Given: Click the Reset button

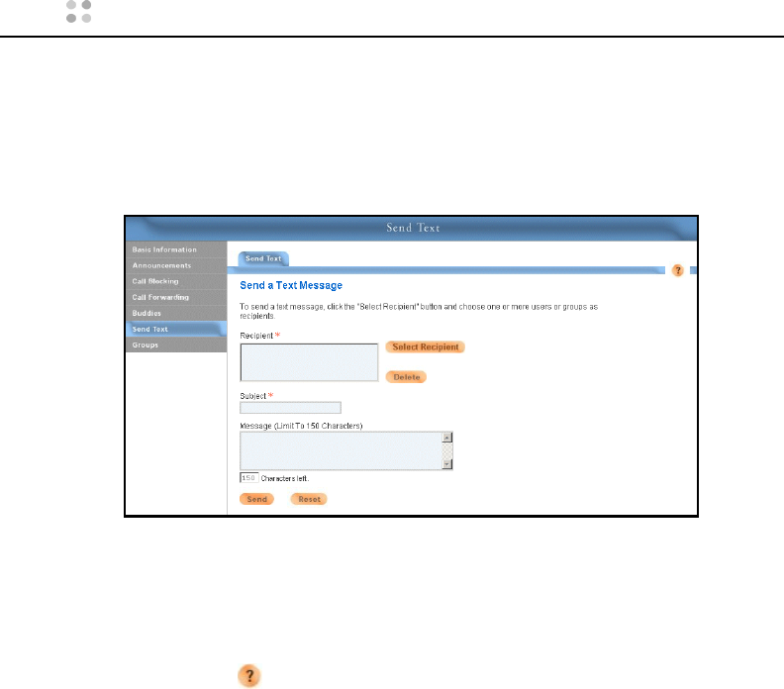Looking at the screenshot, I should 309,499.
